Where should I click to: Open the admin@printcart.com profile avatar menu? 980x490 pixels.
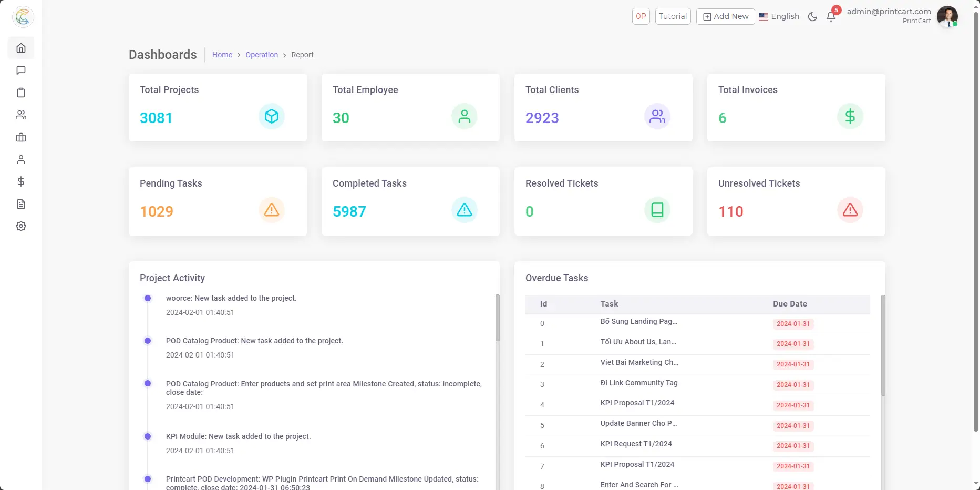point(947,17)
